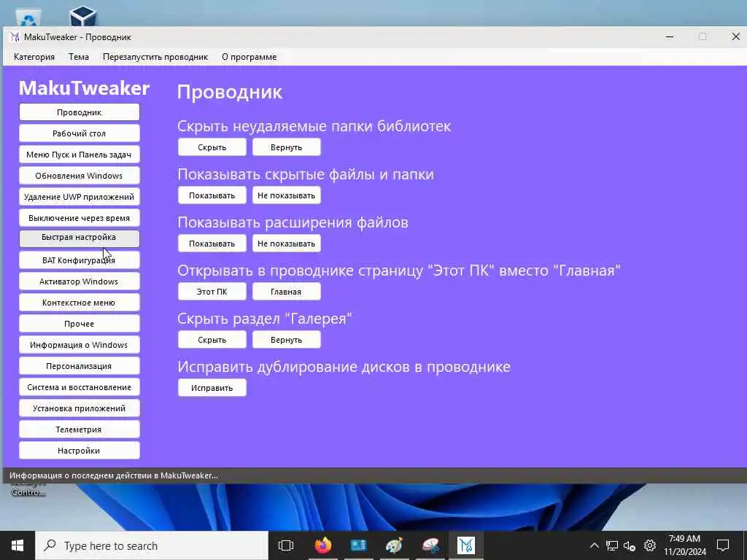747x560 pixels.
Task: Click Показывать for hidden files and folders
Action: click(x=212, y=195)
